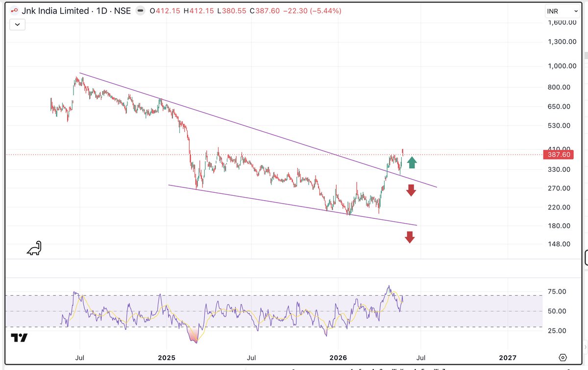Click the red 387.60 current price label
This screenshot has width=588, height=370.
tap(559, 155)
